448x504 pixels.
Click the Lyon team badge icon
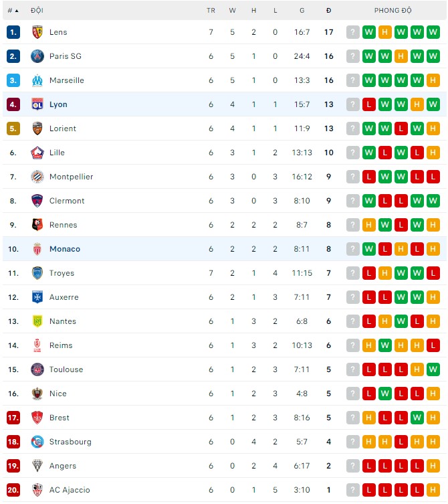[37, 104]
